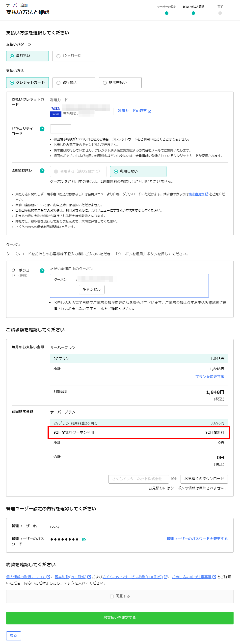Click help icon beside 2週間お試し
The width and height of the screenshot is (240, 644).
pos(42,171)
